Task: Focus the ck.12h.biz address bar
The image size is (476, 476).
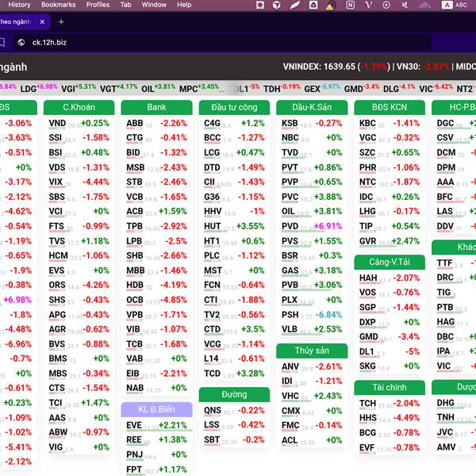Action: pyautogui.click(x=221, y=43)
